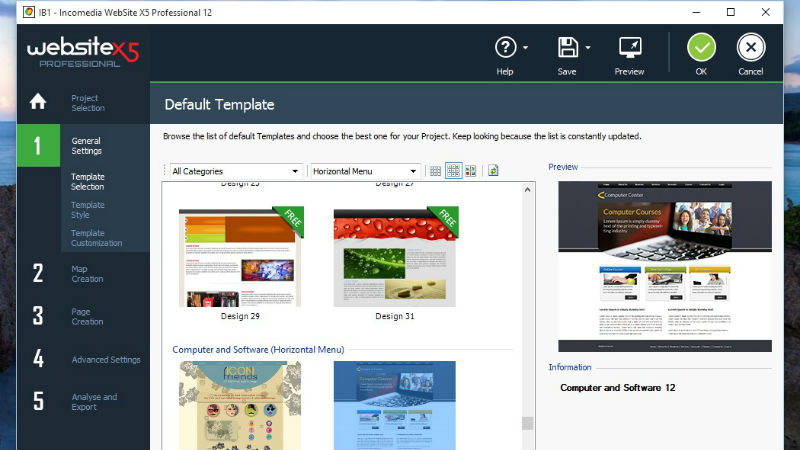
Task: Go to the home Project Selection icon
Action: [x=38, y=102]
